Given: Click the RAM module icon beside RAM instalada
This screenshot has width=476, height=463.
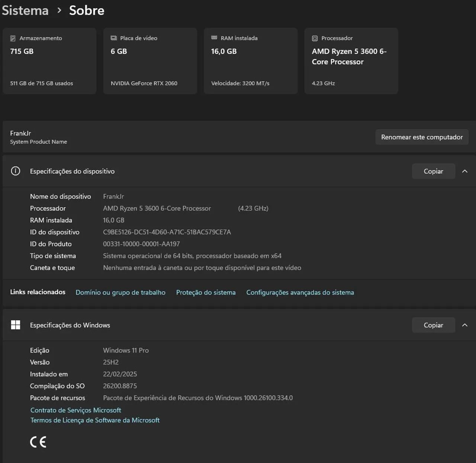Looking at the screenshot, I should [x=214, y=38].
